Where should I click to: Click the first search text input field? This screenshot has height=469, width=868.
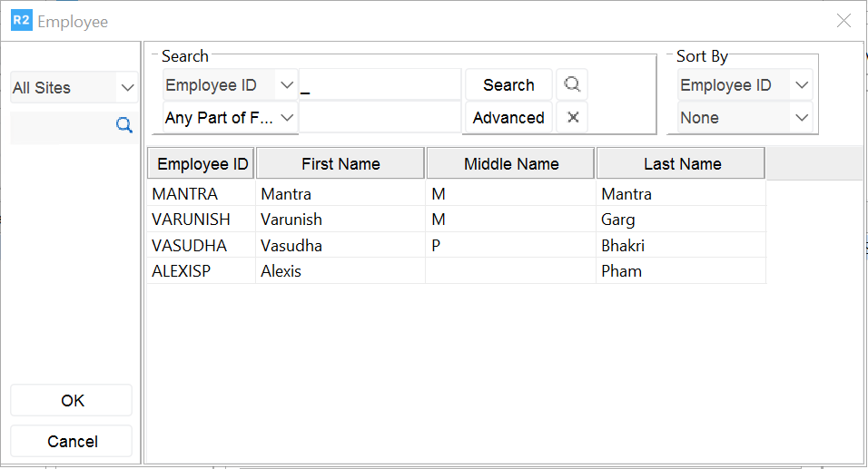click(x=380, y=85)
